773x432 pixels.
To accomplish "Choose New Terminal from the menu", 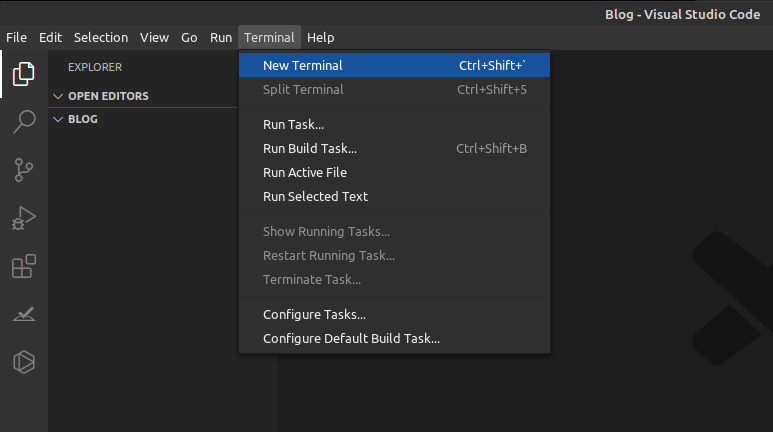I will 394,65.
